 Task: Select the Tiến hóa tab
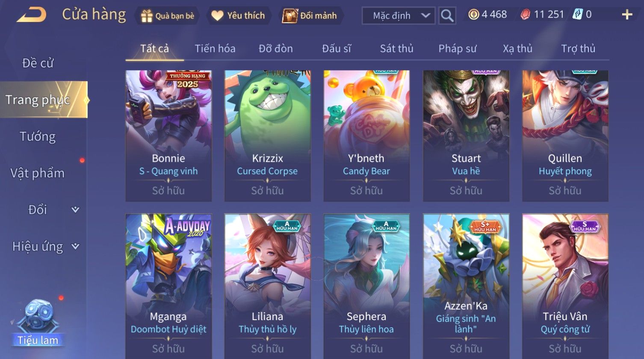pyautogui.click(x=215, y=48)
